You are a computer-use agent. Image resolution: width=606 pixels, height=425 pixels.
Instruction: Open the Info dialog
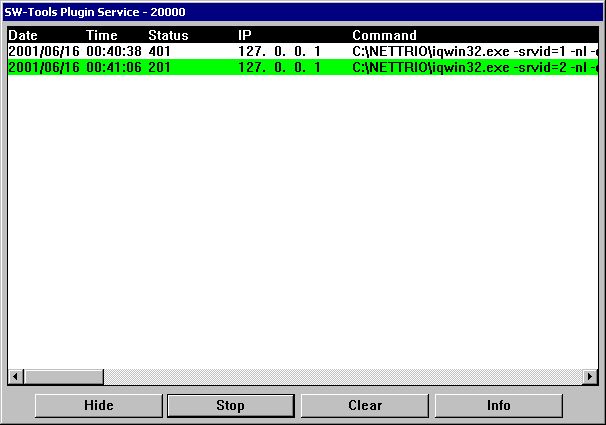[x=498, y=405]
